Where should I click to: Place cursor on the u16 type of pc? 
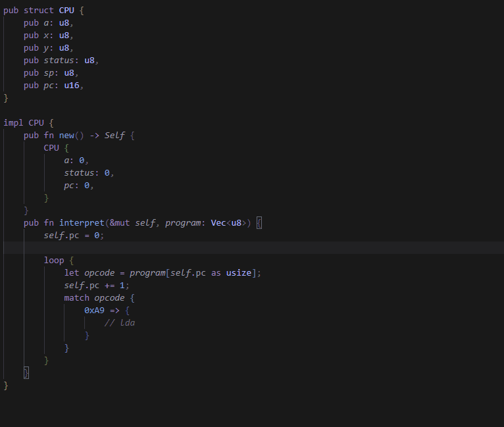(74, 86)
